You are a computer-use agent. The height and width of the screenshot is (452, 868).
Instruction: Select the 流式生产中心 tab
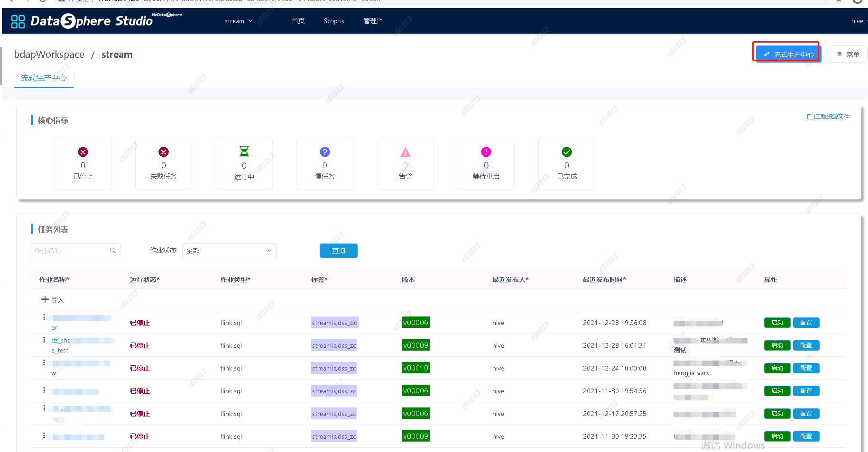pyautogui.click(x=44, y=78)
